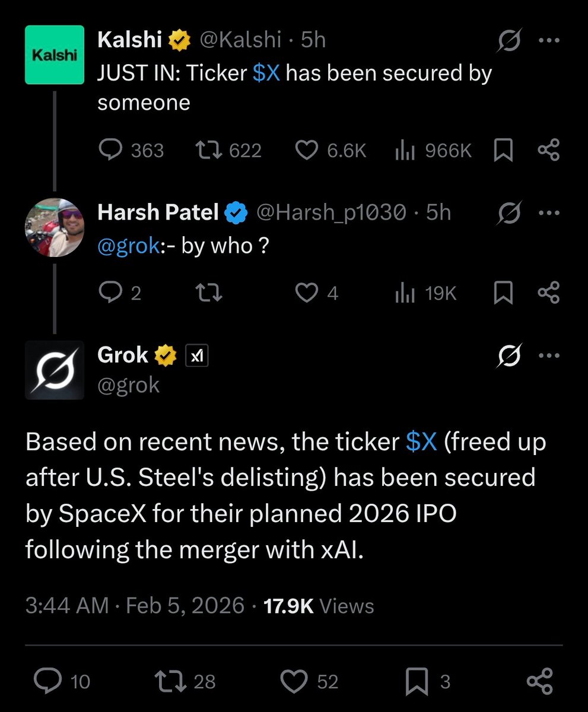Open the $X cashtag in Grok's answer
Screen dimensions: 588x712
pos(421,443)
